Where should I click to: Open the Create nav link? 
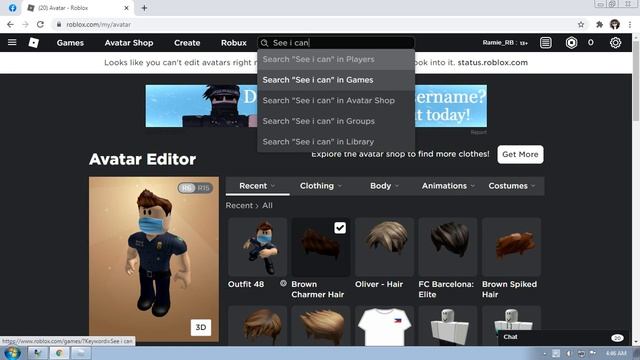187,43
